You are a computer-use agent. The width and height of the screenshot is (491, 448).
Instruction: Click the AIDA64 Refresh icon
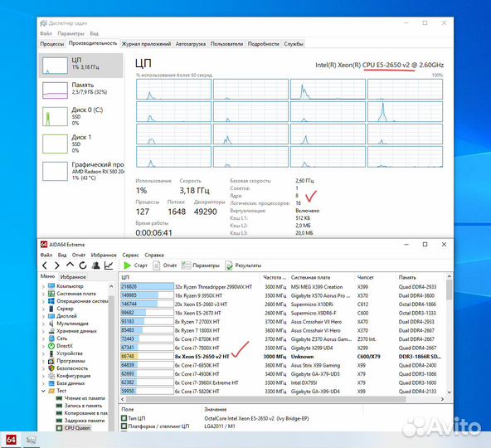83,265
